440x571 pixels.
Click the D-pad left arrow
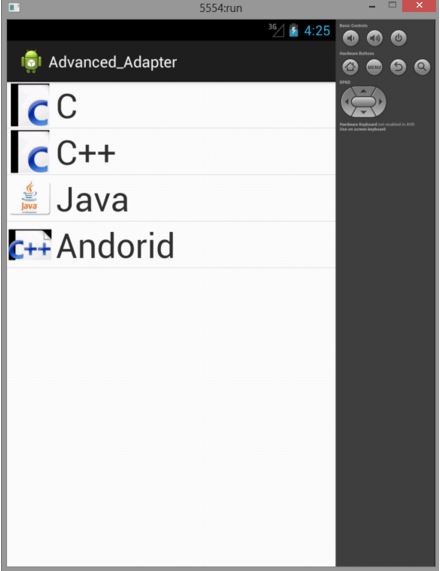[347, 102]
